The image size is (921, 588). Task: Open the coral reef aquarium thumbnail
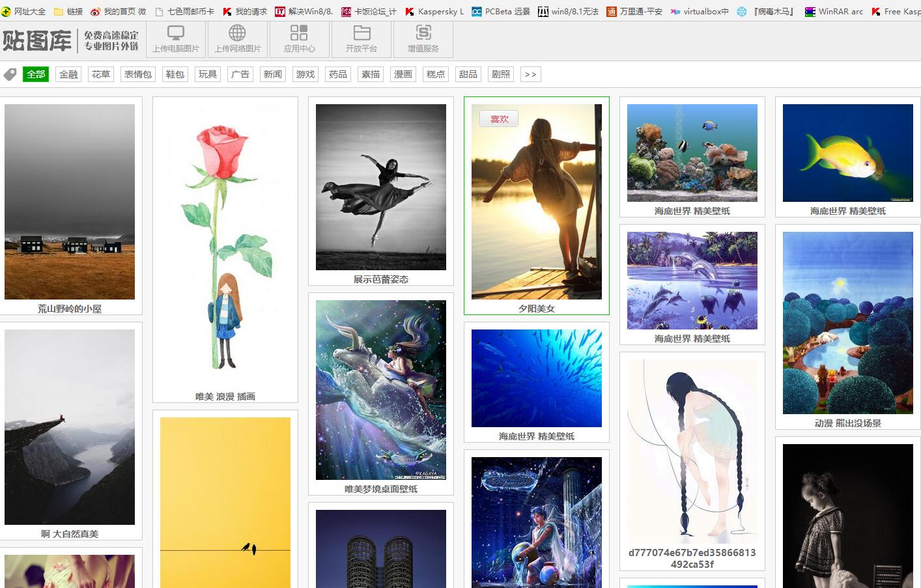692,153
